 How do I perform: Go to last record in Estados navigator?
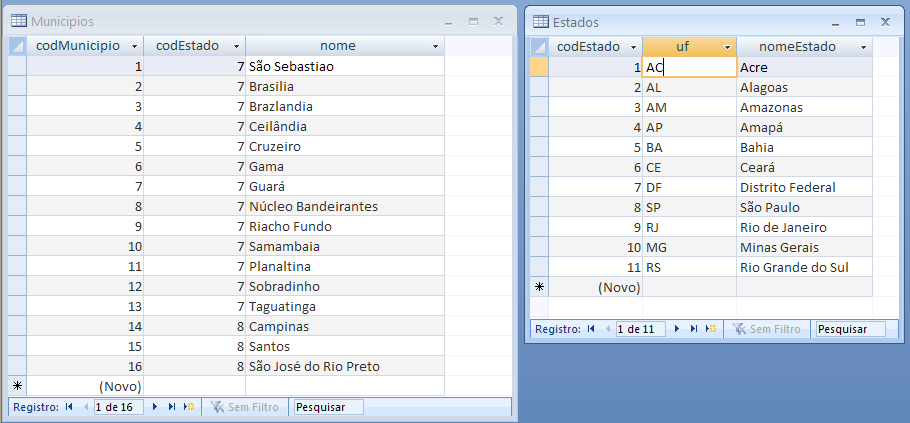click(x=694, y=329)
